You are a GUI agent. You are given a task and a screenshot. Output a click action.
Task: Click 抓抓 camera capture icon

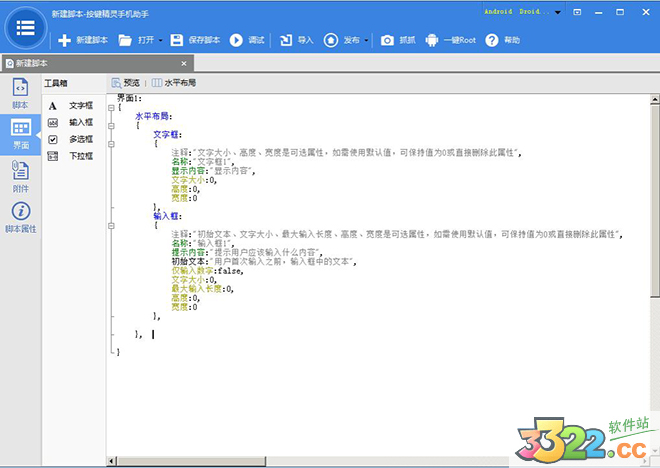387,41
